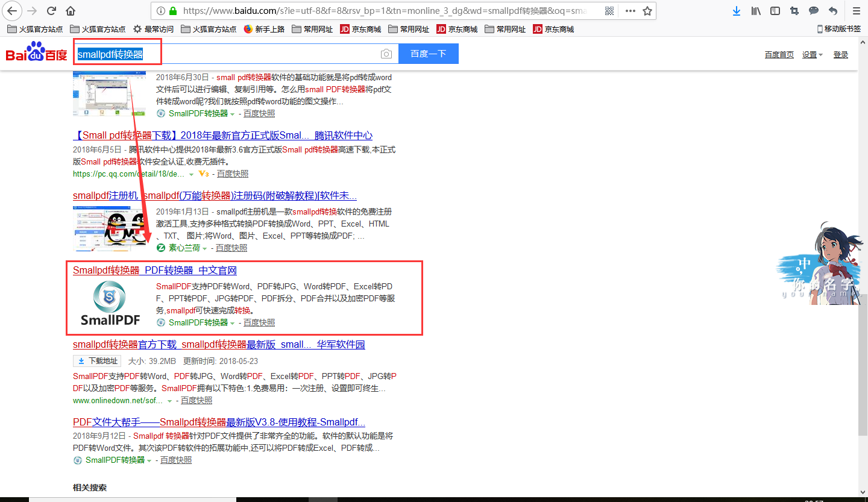Open 百度快照 for the www.onlinedown.net result
The image size is (868, 502).
(197, 401)
